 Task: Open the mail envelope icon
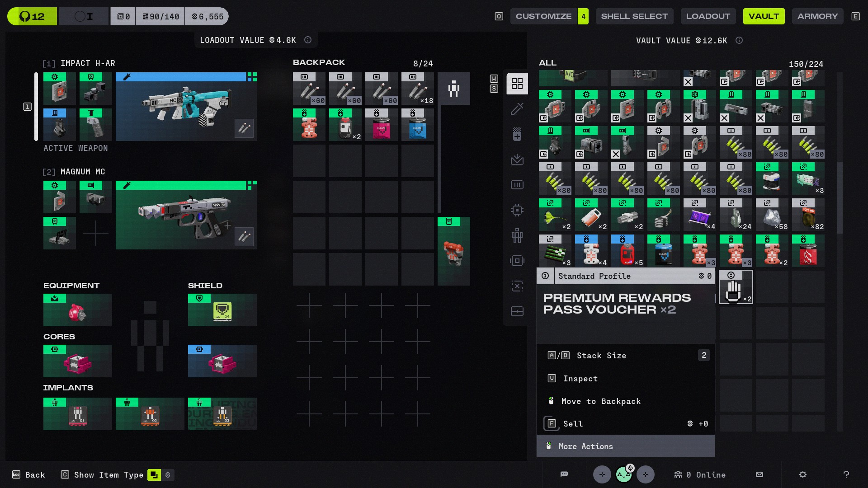[759, 474]
